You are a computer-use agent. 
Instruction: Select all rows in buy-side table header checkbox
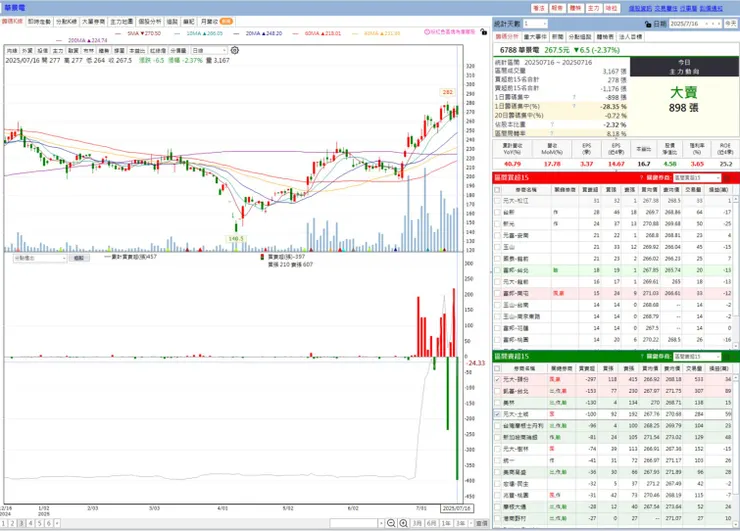click(x=497, y=190)
